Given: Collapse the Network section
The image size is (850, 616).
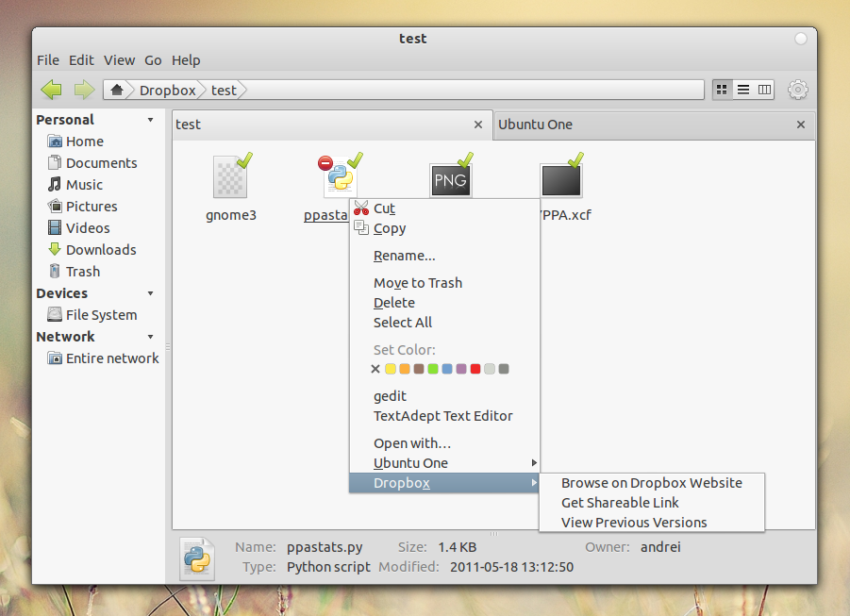Looking at the screenshot, I should [150, 337].
